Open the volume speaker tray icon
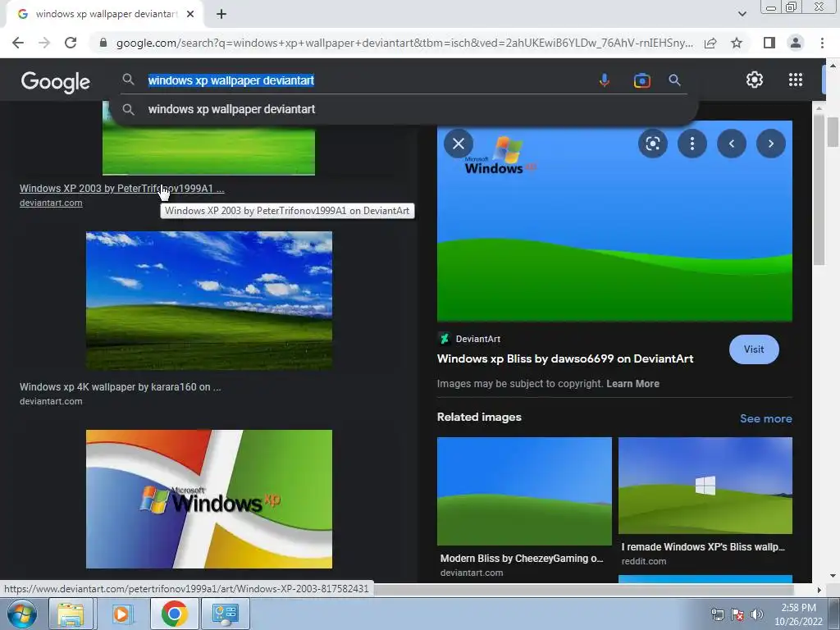 756,614
